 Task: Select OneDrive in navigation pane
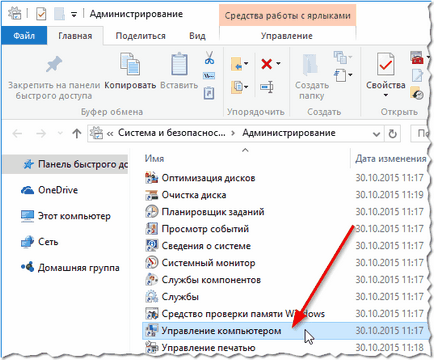(x=58, y=190)
